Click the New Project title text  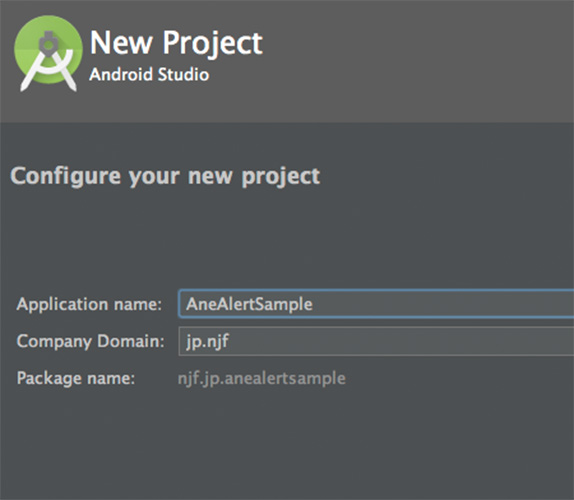[176, 43]
